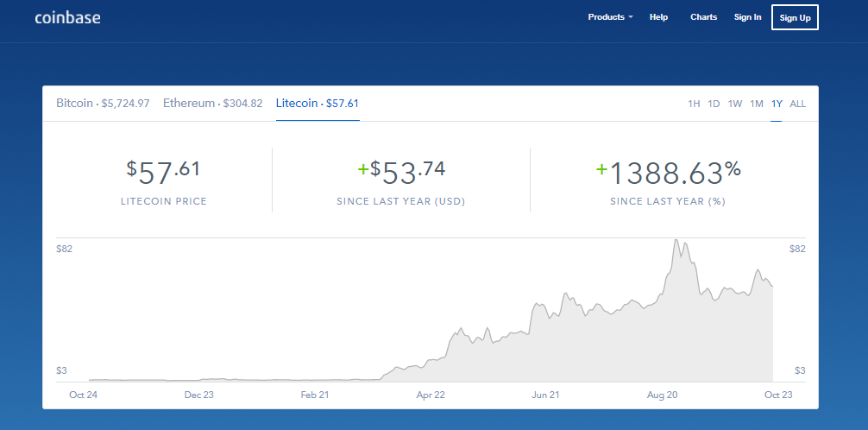Open the Help page

658,17
